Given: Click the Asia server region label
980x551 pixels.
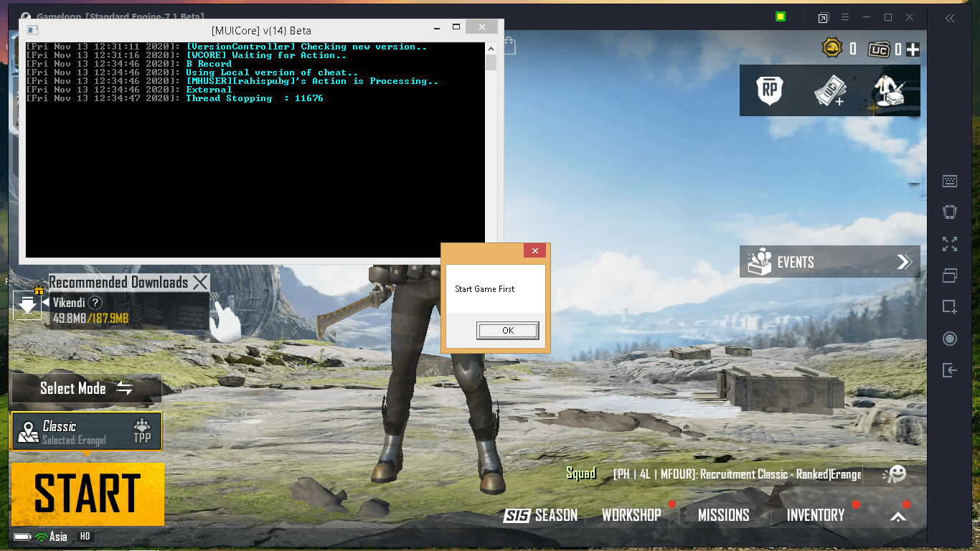Looking at the screenshot, I should [x=58, y=537].
